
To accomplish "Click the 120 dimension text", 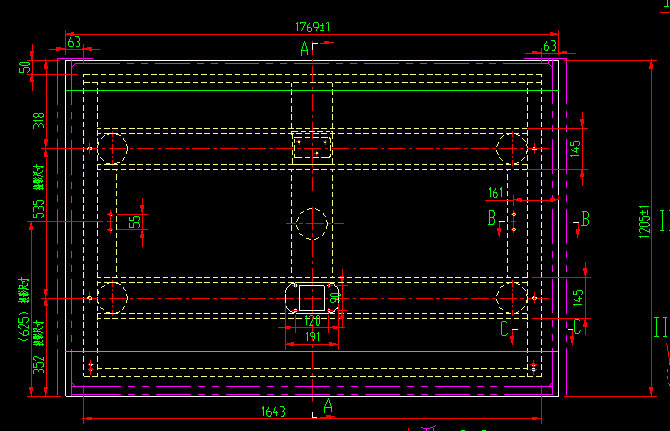I will point(312,322).
